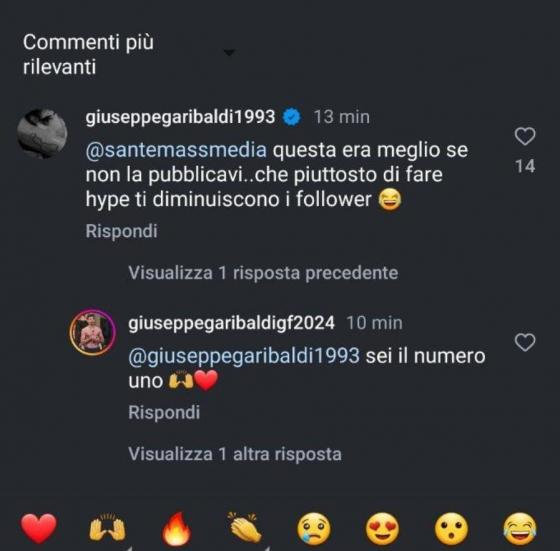The height and width of the screenshot is (551, 560).
Task: Insert the heart-eyes emoji reaction
Action: (x=382, y=529)
